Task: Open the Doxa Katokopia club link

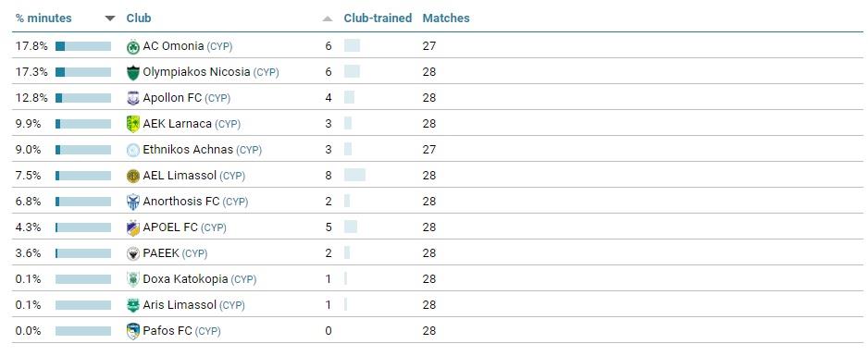Action: [185, 279]
